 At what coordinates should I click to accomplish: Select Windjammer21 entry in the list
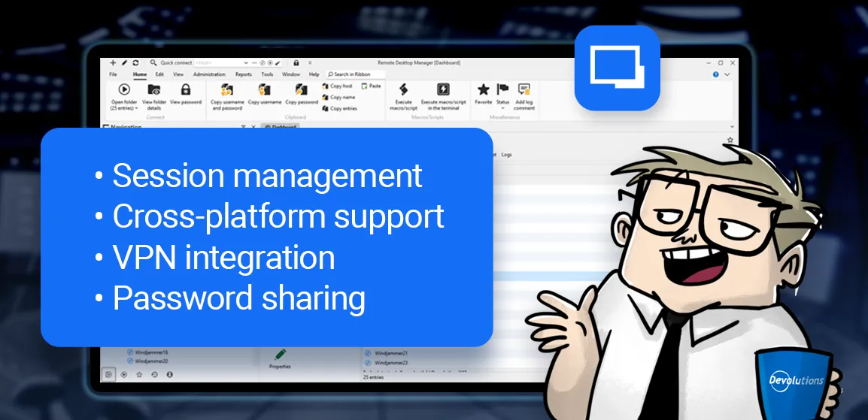pyautogui.click(x=387, y=352)
